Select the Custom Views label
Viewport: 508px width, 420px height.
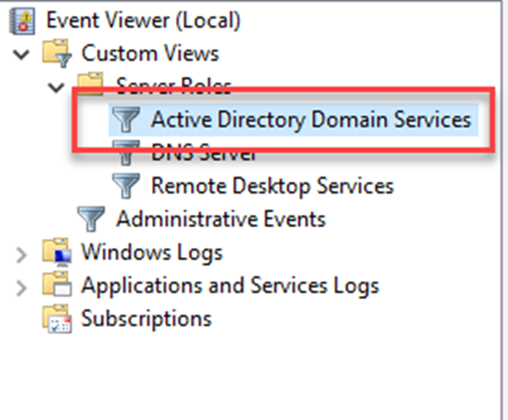[150, 54]
